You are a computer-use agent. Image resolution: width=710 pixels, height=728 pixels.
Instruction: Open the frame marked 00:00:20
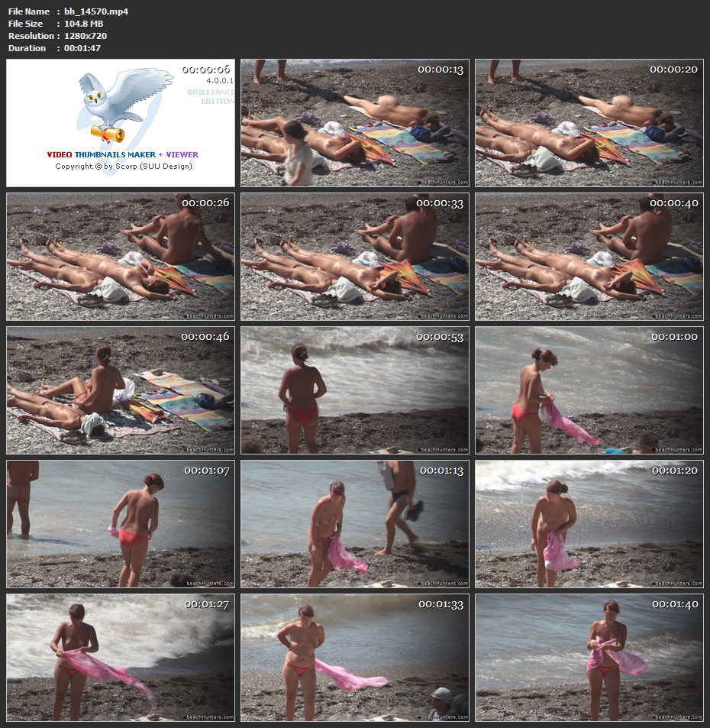589,123
